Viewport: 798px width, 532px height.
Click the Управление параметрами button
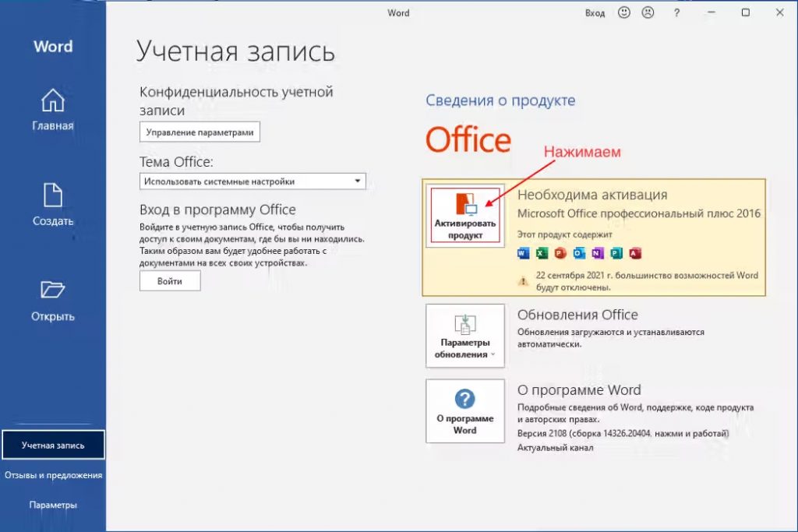click(199, 131)
